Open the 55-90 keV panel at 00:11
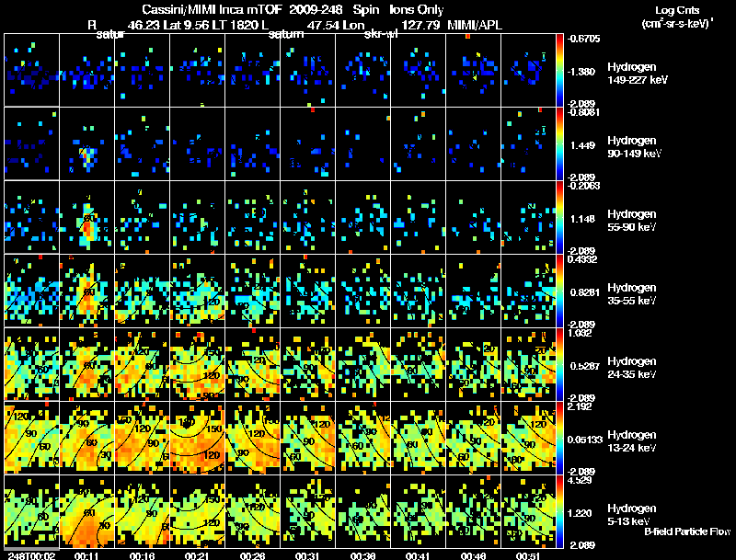The height and width of the screenshot is (560, 736). 86,217
